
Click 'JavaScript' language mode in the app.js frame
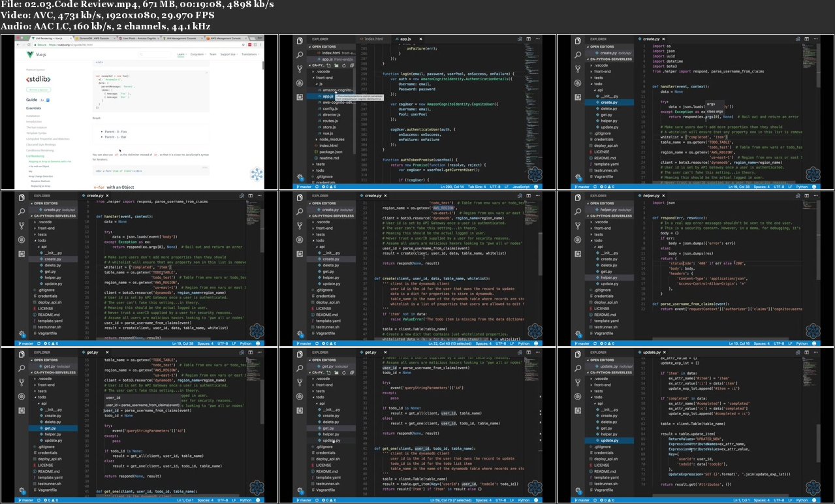coord(521,187)
